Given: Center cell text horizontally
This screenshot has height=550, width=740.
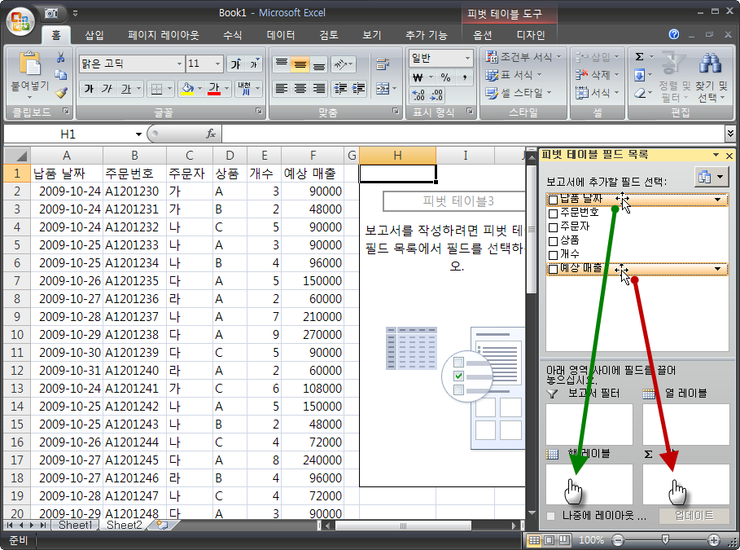Looking at the screenshot, I should click(300, 88).
